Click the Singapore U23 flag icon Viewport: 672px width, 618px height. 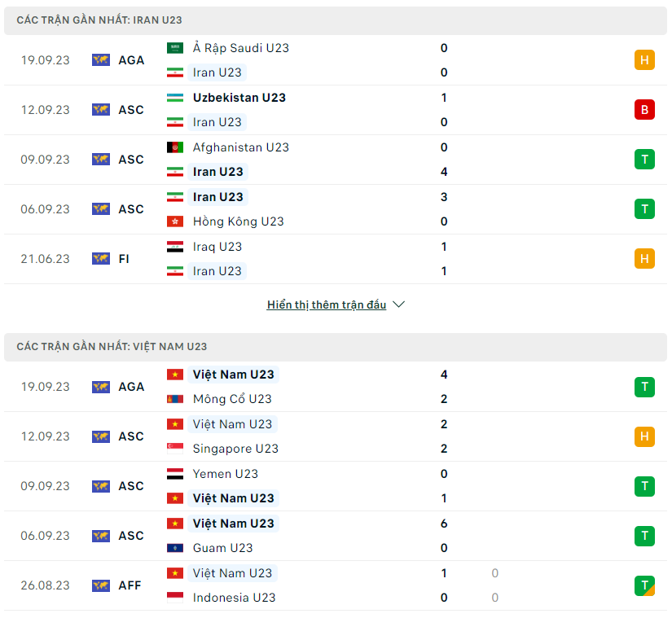point(174,449)
